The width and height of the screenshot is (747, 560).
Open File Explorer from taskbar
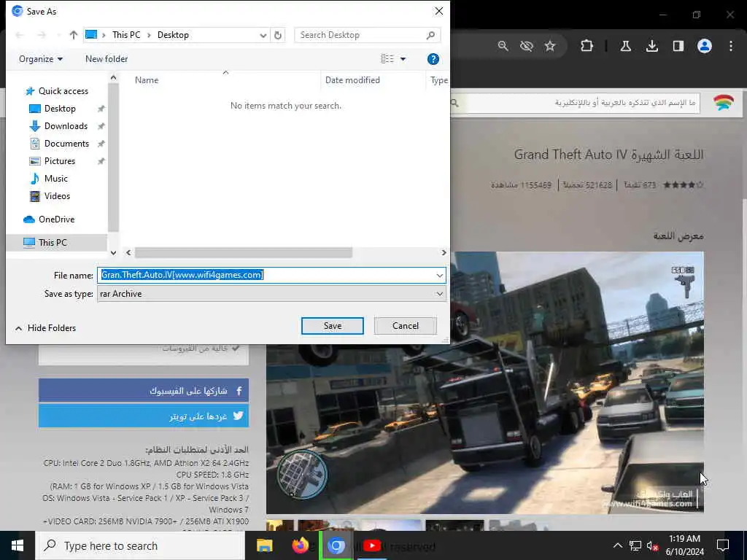point(264,545)
